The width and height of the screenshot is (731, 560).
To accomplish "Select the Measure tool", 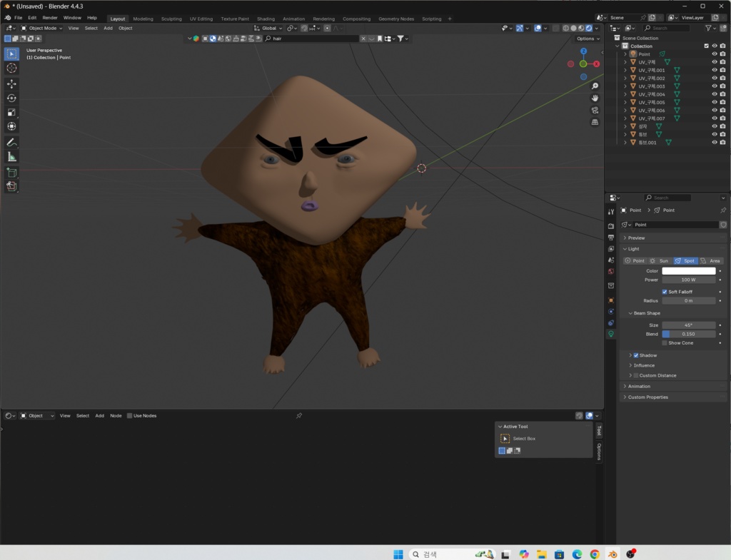I will pyautogui.click(x=11, y=156).
